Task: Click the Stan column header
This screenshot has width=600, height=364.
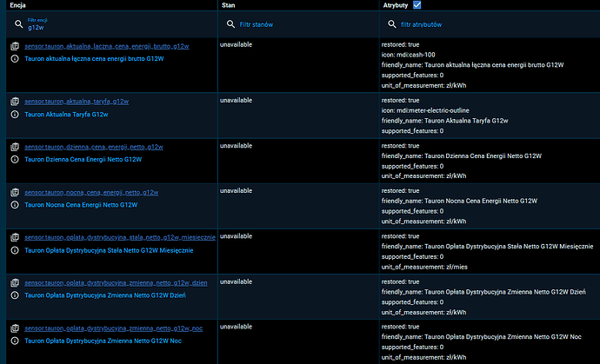Action: [x=228, y=5]
